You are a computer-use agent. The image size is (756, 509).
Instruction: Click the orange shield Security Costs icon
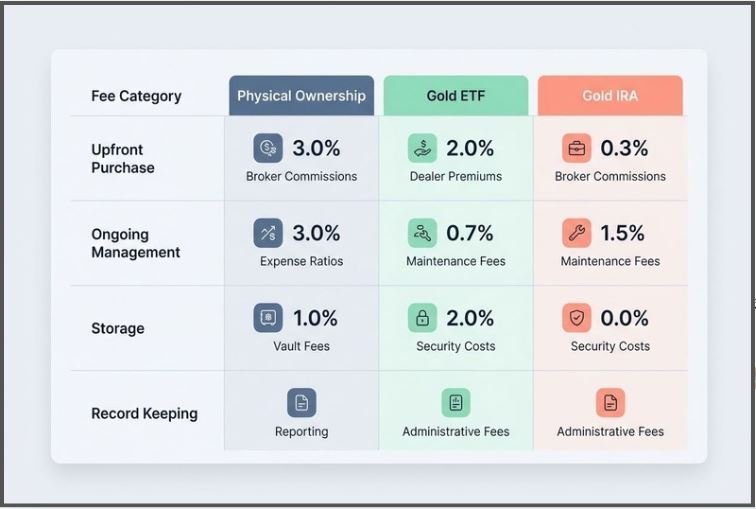click(577, 318)
